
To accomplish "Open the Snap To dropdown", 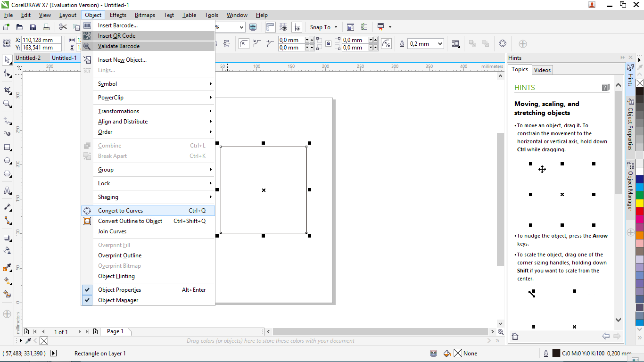I will [x=323, y=27].
